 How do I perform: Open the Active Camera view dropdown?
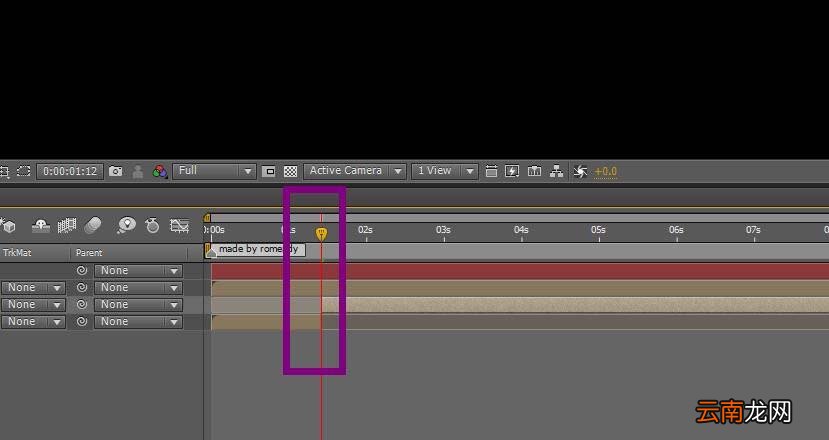(x=355, y=171)
